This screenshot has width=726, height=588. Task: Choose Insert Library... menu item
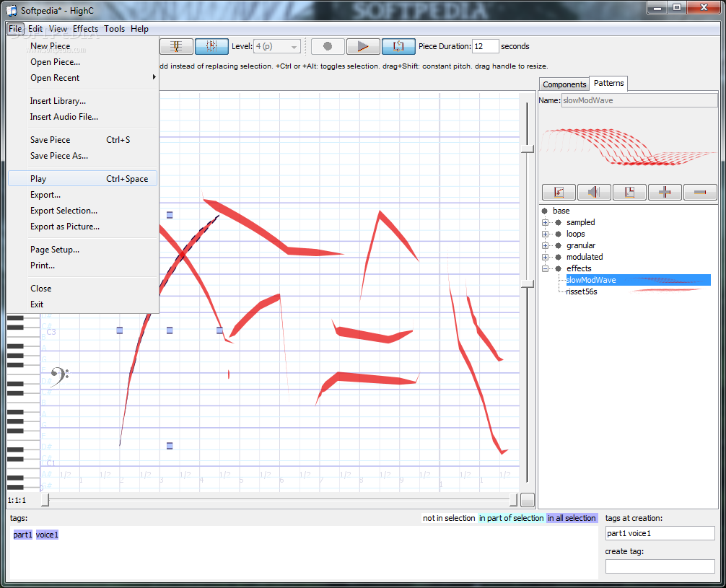82,101
